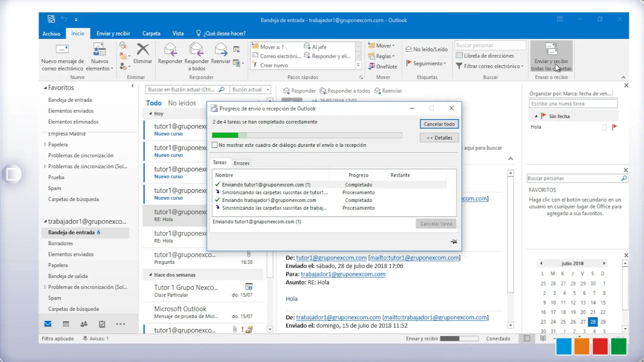
Task: Open trabajador1@gruponexcom.com Para link
Action: pyautogui.click(x=343, y=274)
